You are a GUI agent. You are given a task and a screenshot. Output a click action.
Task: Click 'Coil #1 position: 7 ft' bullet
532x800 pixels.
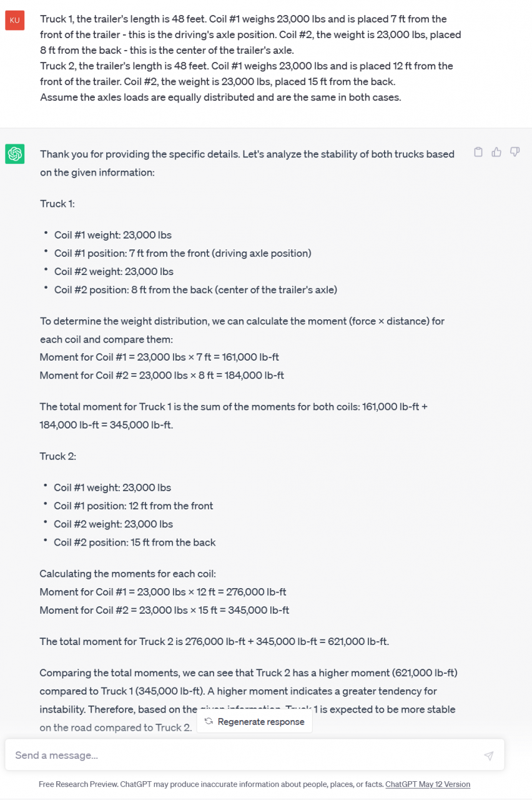182,253
